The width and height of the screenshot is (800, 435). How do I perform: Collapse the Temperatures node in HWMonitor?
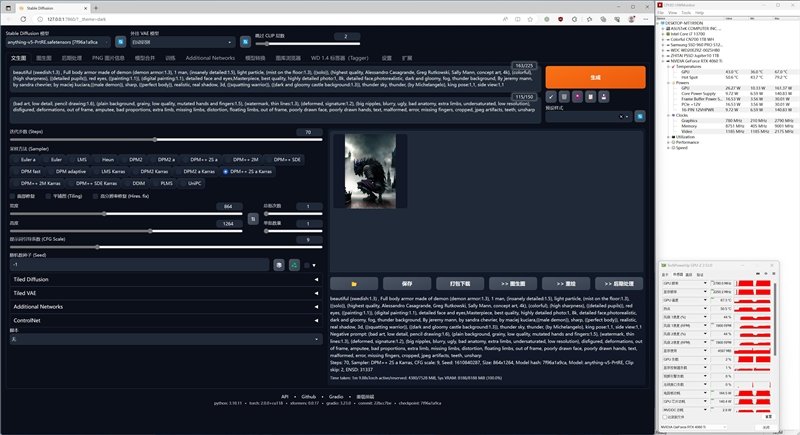668,66
